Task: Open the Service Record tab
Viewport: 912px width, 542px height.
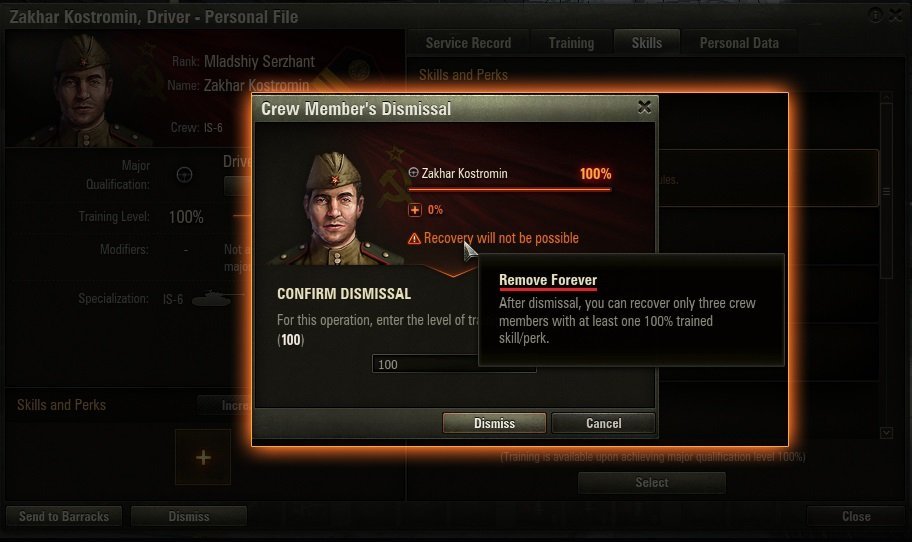Action: (468, 43)
